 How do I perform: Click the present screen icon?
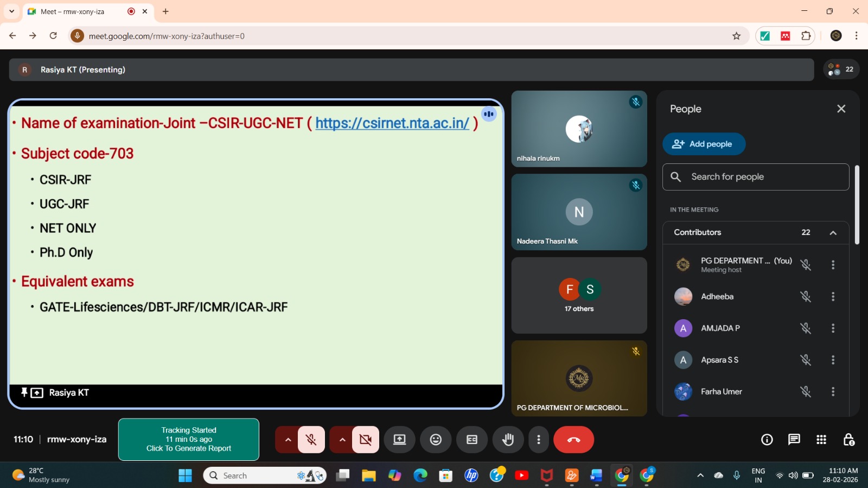point(400,440)
